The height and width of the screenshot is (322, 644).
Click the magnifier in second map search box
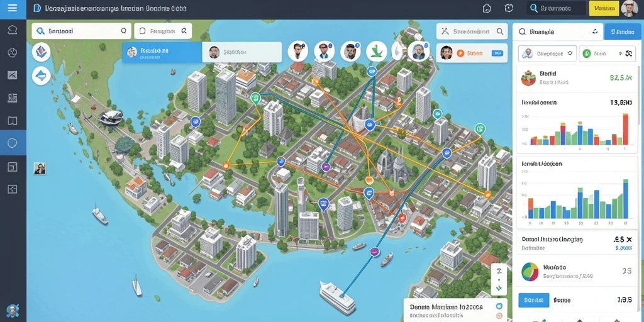pos(184,31)
